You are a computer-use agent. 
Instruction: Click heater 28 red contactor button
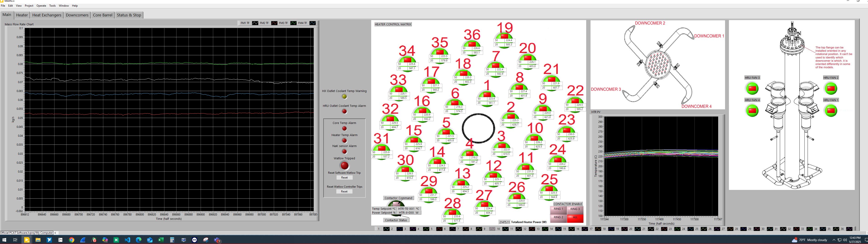[453, 213]
